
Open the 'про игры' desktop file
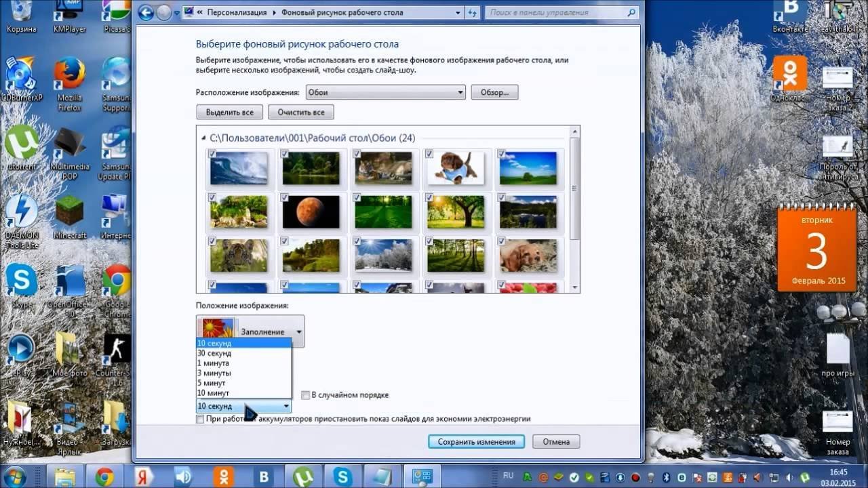point(837,354)
